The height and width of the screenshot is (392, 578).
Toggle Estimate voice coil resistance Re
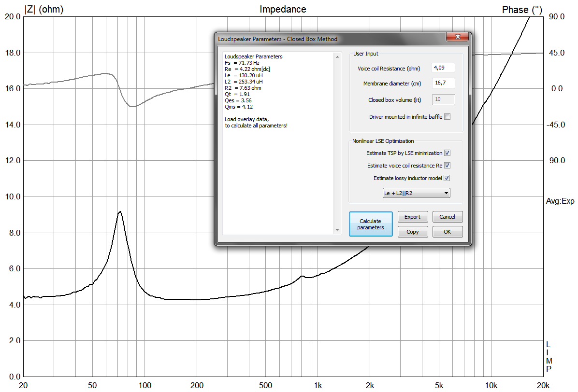coord(447,165)
